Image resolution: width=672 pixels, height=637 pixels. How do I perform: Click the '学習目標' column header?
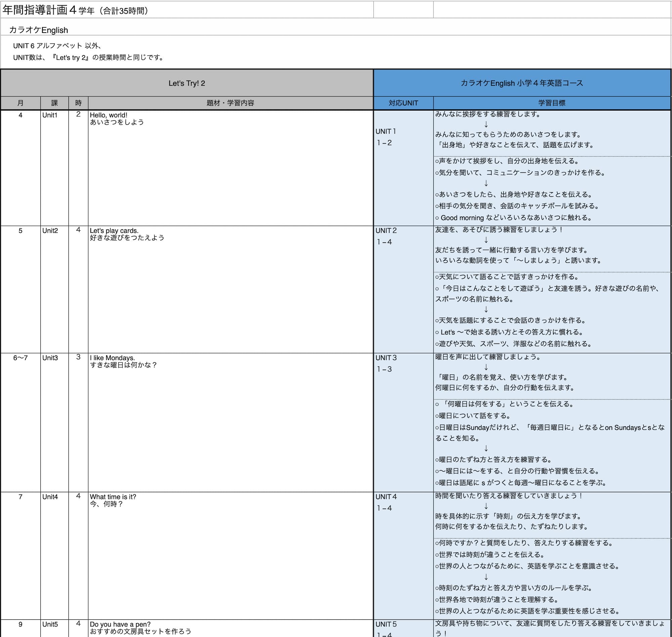[552, 103]
